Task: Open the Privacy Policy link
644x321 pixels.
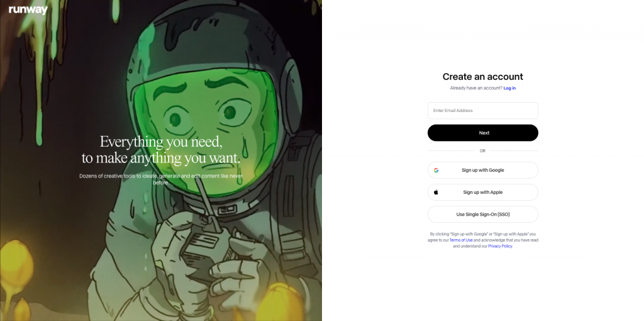Action: (500, 246)
